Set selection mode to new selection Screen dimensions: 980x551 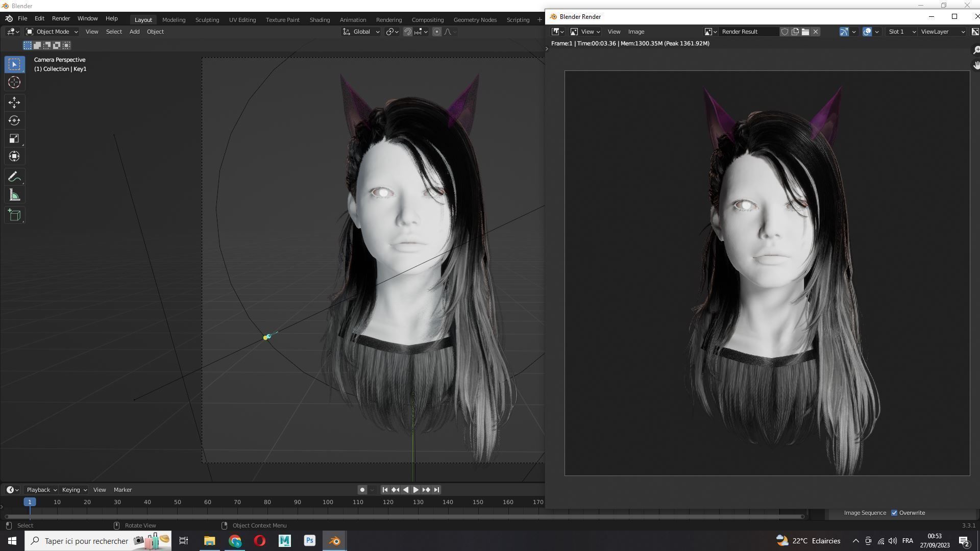click(28, 45)
